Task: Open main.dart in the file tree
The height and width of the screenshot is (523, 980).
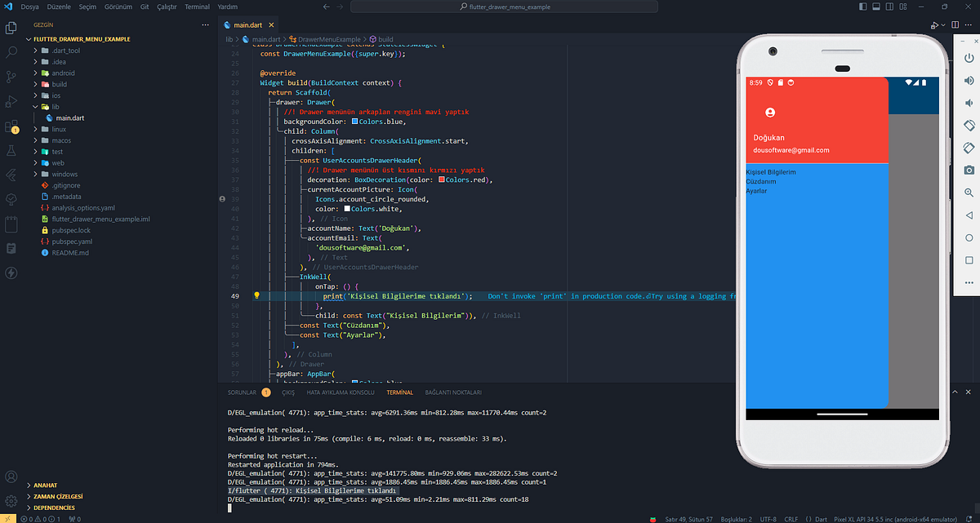Action: tap(72, 117)
